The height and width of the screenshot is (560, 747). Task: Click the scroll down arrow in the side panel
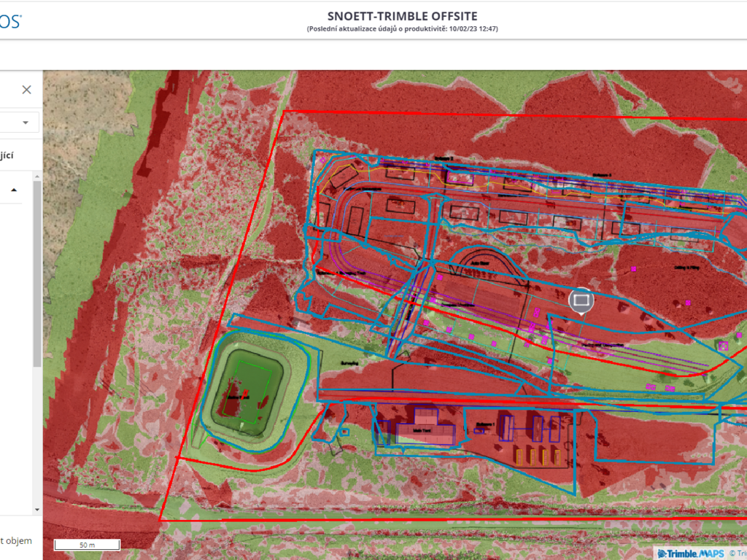click(37, 509)
